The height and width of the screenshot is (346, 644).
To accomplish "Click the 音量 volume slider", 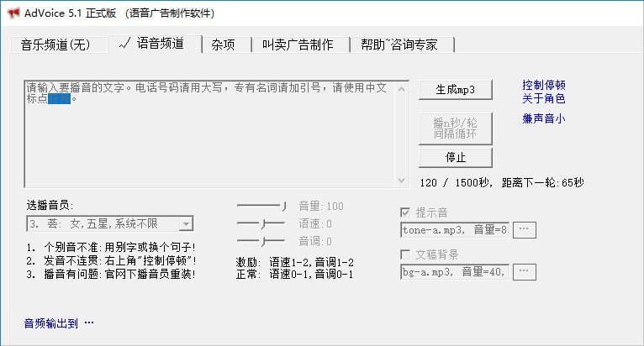I will (261, 206).
